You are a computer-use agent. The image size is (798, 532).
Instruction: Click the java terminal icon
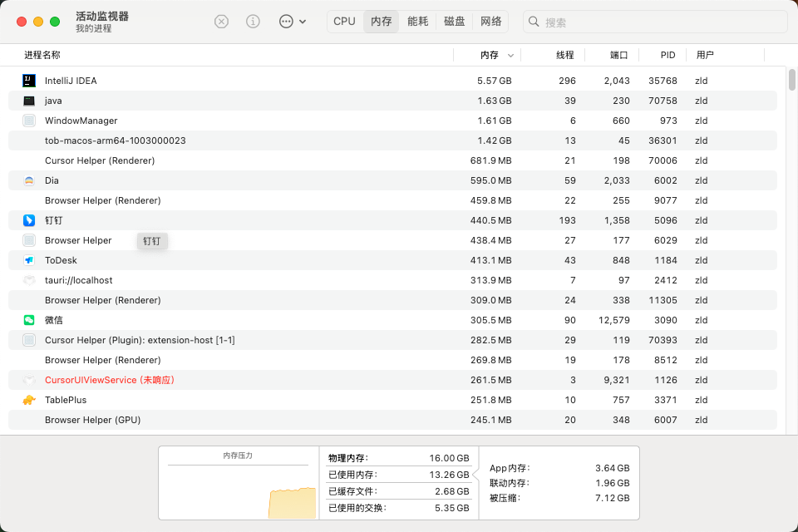click(x=29, y=101)
